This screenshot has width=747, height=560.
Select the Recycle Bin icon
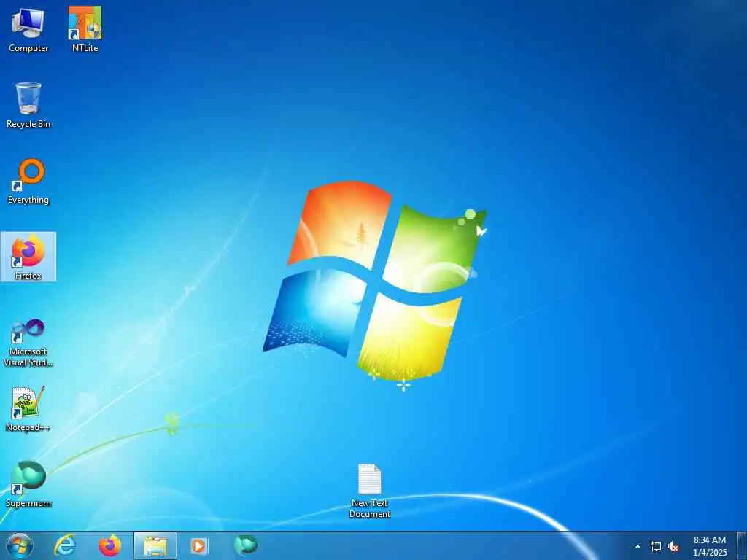coord(28,105)
